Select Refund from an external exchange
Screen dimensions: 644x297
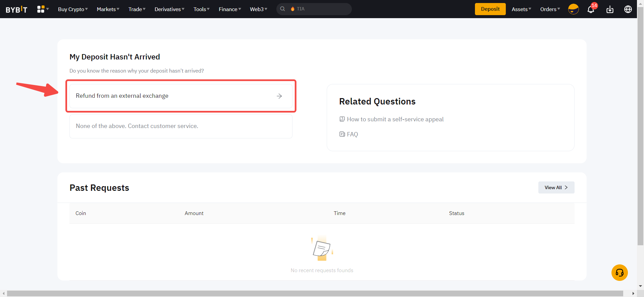(180, 96)
